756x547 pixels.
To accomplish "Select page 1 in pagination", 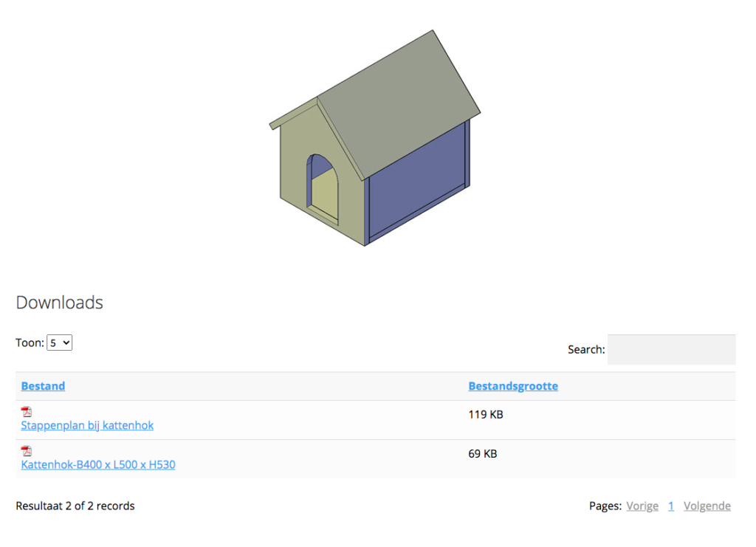I will click(x=671, y=506).
